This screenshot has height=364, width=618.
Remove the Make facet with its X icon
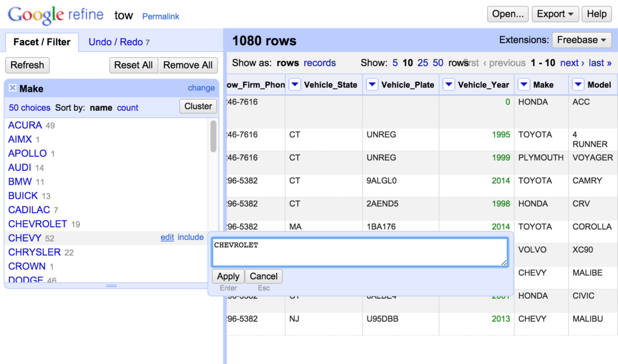[x=13, y=88]
